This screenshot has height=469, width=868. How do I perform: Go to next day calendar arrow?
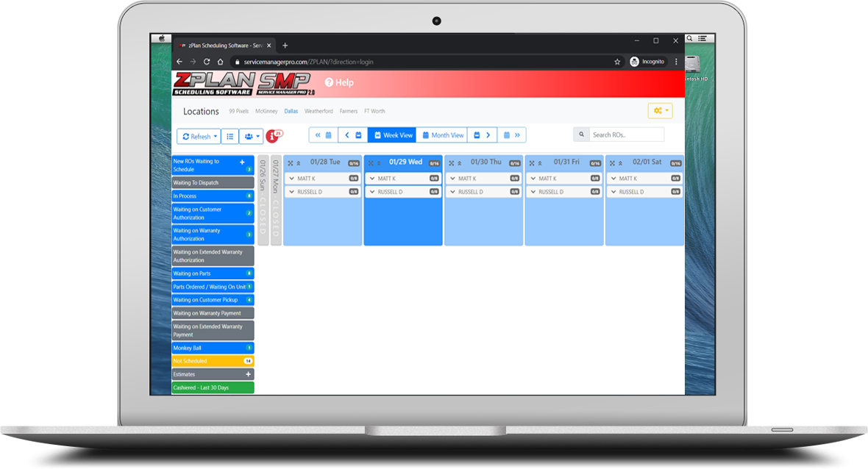pos(483,135)
